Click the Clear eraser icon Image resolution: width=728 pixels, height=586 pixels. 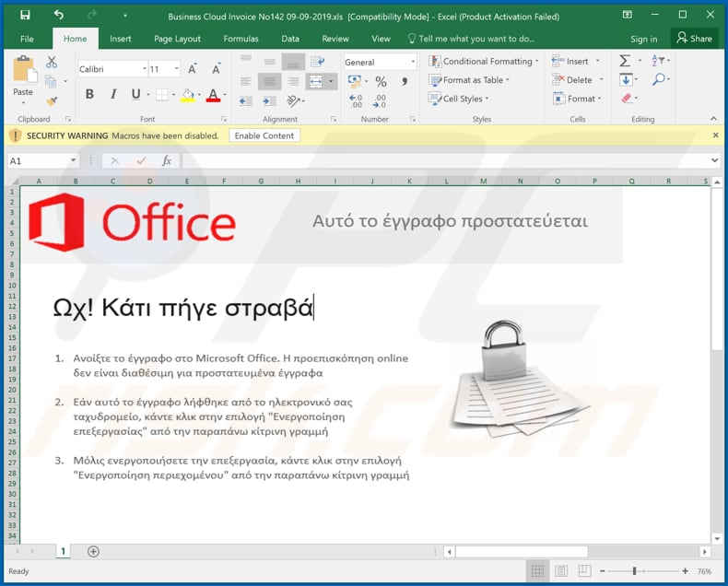(x=626, y=98)
